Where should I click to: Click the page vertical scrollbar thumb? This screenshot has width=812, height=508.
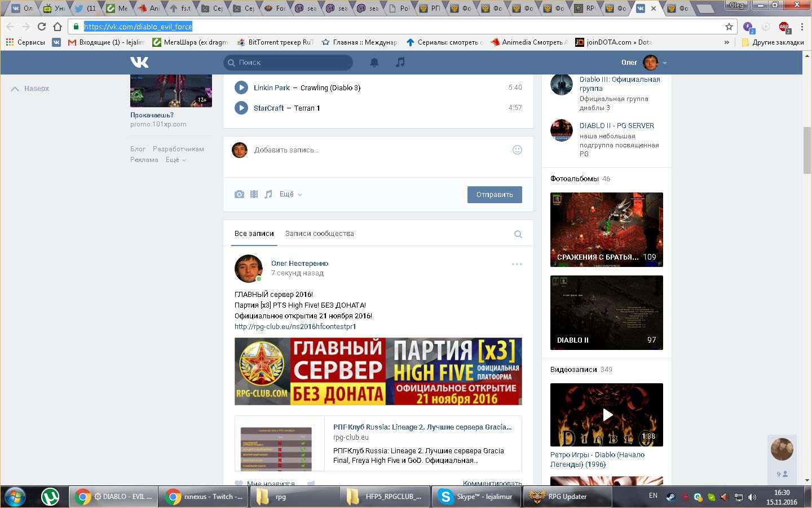pyautogui.click(x=807, y=151)
